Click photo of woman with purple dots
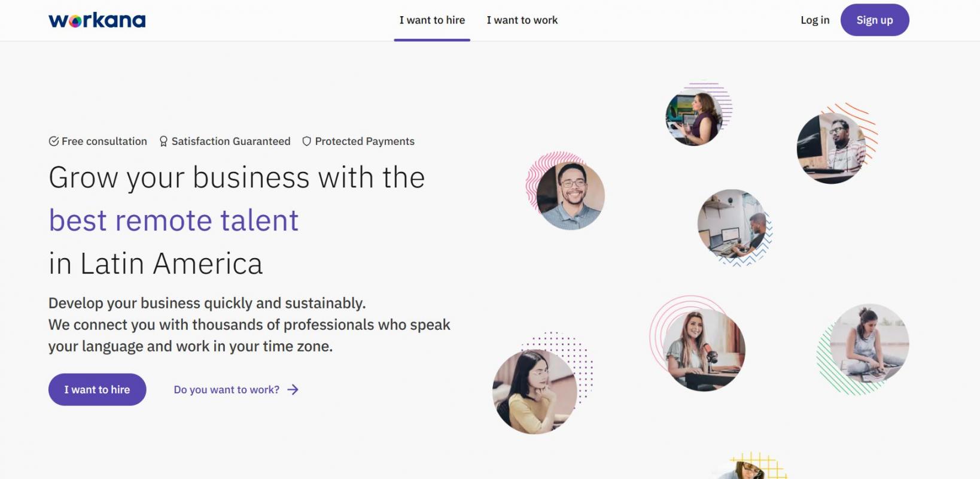 pyautogui.click(x=534, y=391)
